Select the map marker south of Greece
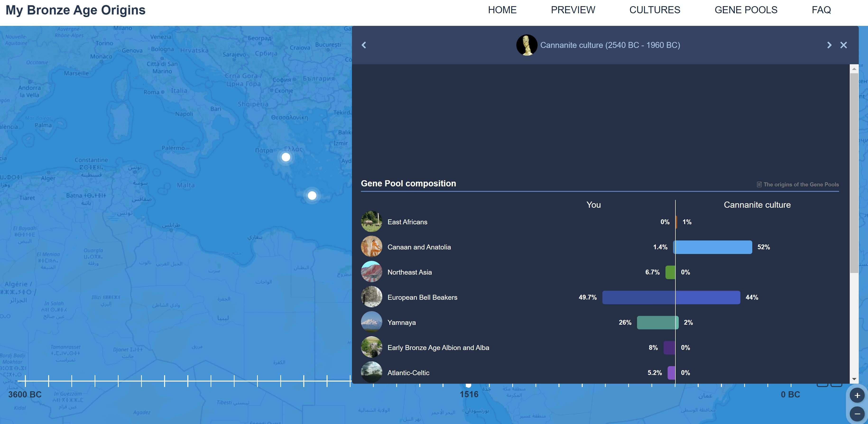This screenshot has height=424, width=868. tap(312, 195)
